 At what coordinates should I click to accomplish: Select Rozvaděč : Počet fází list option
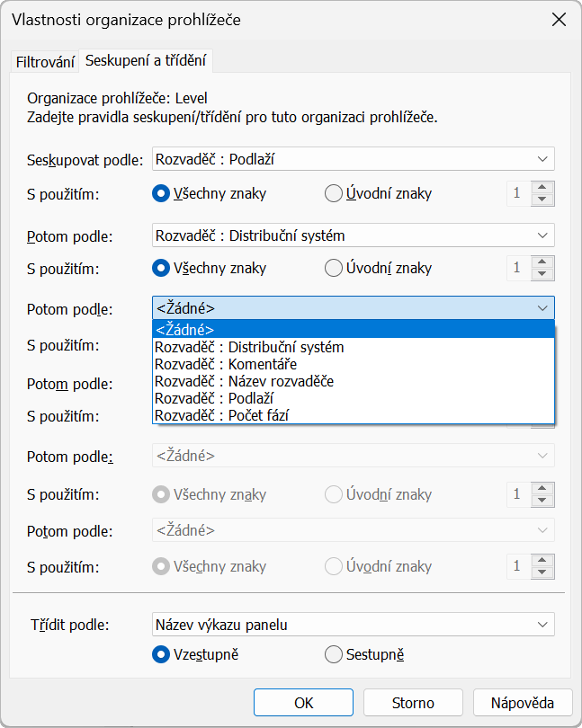point(221,415)
